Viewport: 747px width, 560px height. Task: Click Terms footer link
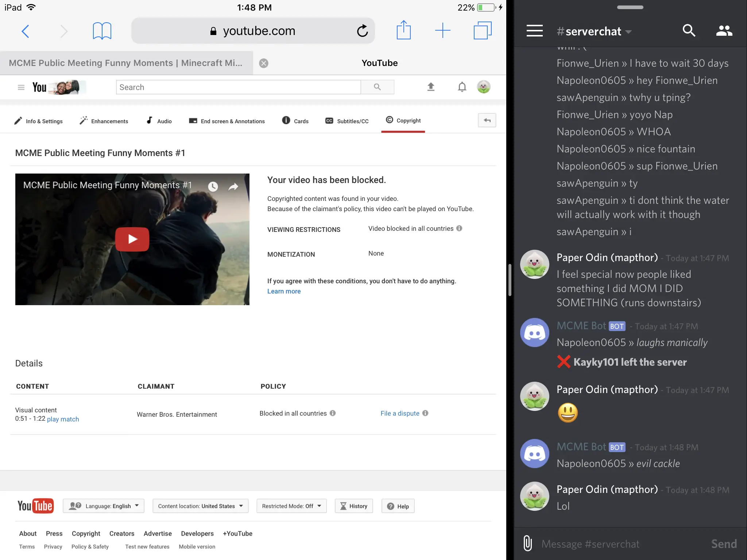pos(27,547)
